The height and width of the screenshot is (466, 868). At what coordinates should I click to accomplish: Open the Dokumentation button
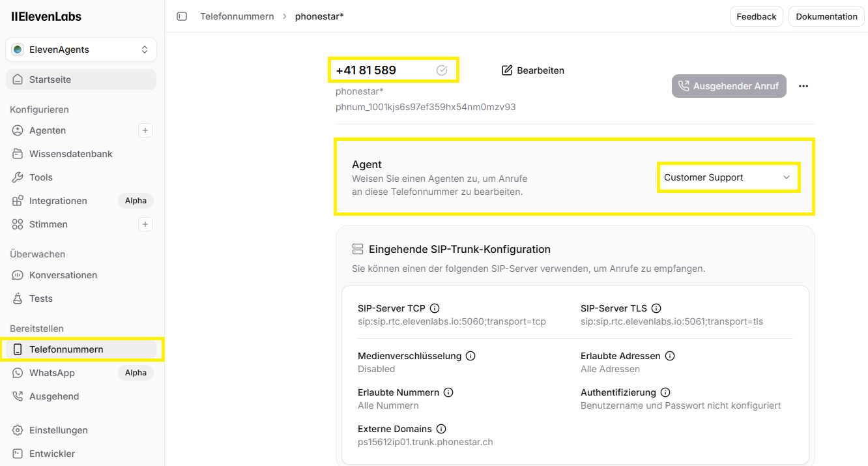(x=826, y=16)
